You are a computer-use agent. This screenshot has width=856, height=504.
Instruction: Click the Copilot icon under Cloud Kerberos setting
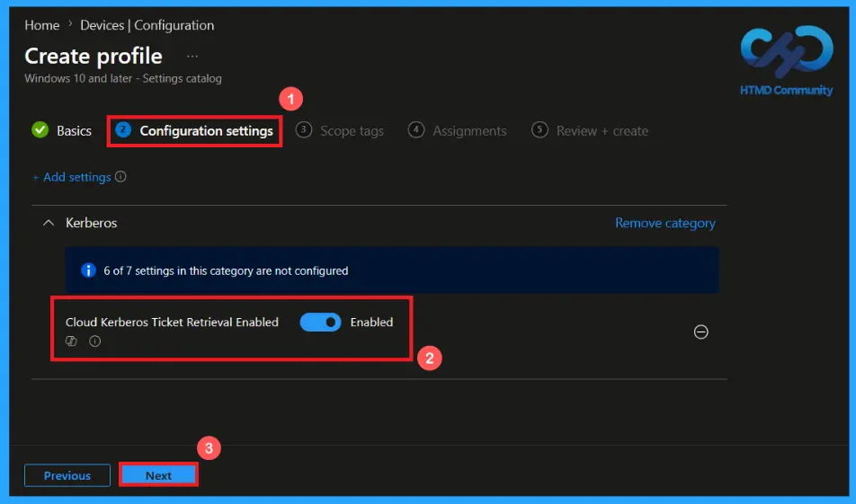click(x=71, y=341)
